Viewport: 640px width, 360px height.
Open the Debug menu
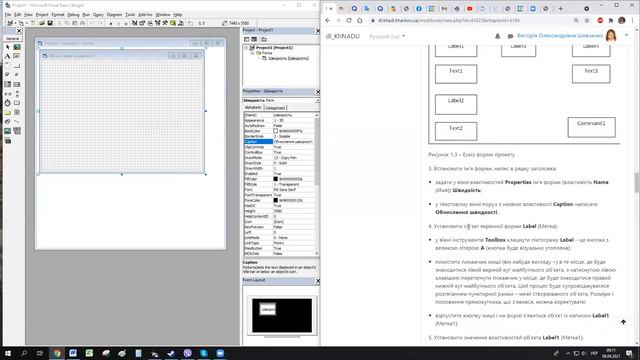point(73,15)
